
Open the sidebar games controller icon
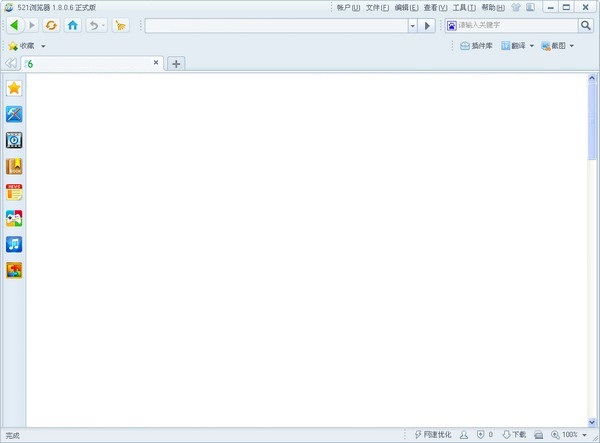coord(14,218)
